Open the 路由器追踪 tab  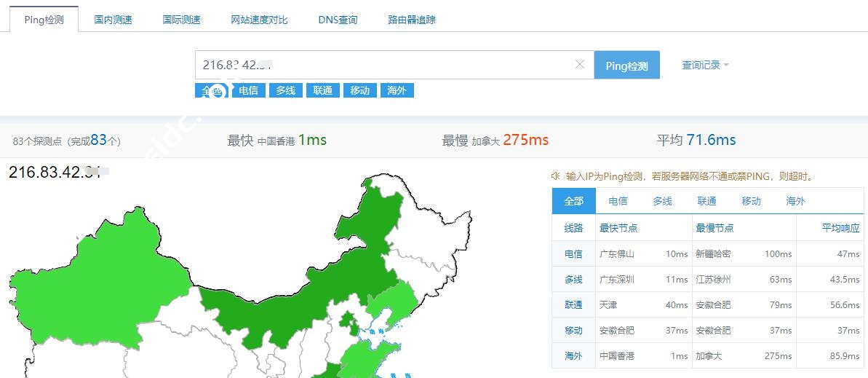(x=412, y=20)
